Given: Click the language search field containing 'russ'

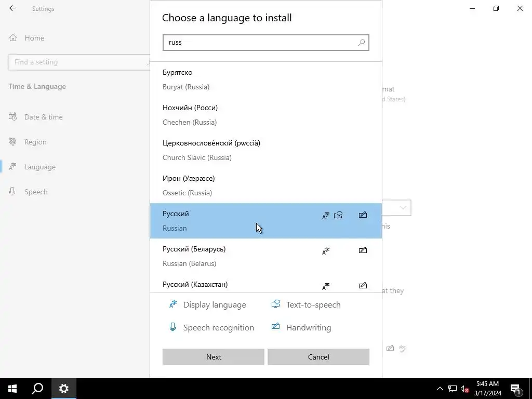Looking at the screenshot, I should point(266,43).
